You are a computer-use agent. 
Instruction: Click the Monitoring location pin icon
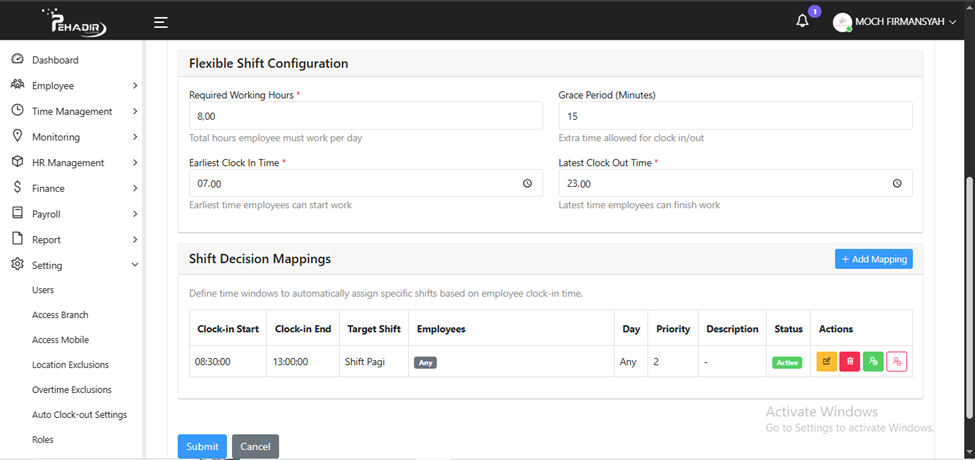[17, 136]
